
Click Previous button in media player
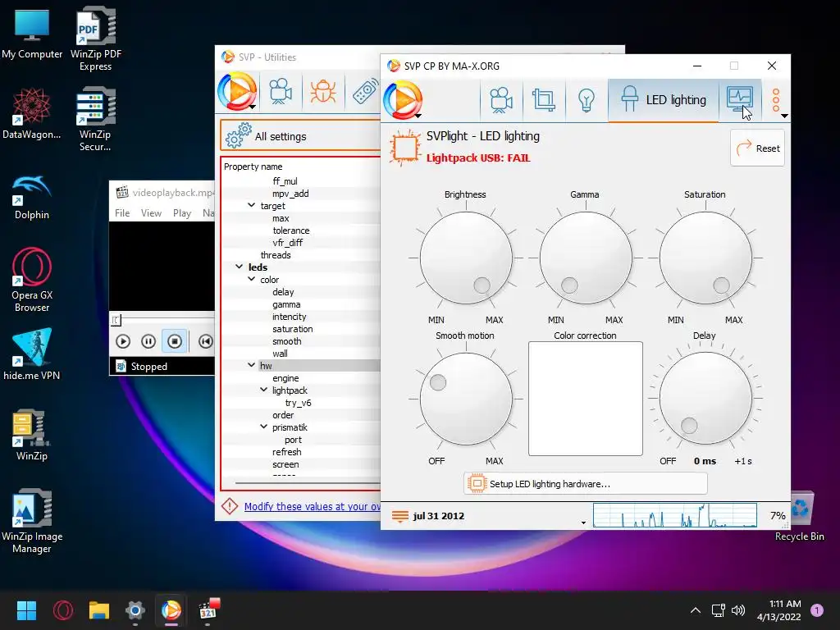click(206, 341)
